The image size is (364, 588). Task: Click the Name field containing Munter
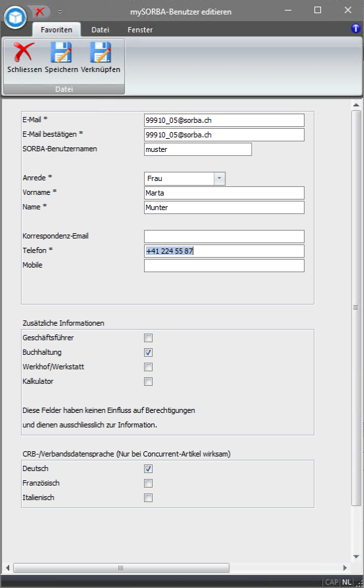pos(224,207)
